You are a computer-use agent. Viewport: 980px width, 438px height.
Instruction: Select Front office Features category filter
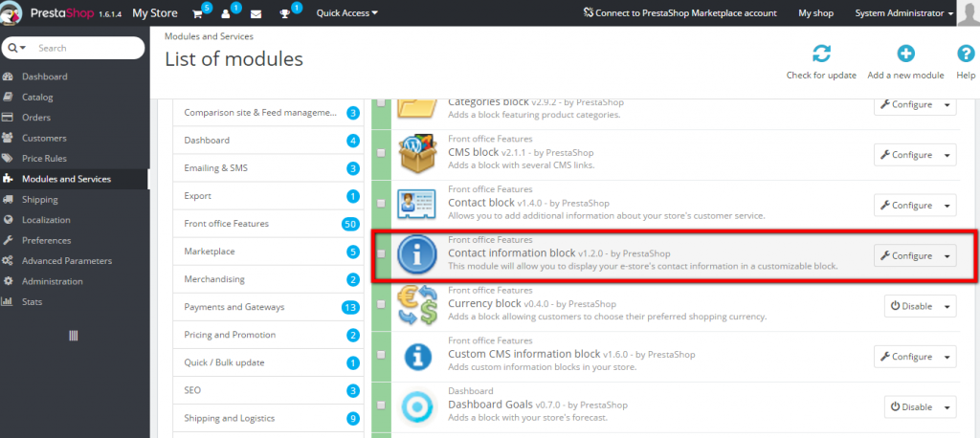269,224
